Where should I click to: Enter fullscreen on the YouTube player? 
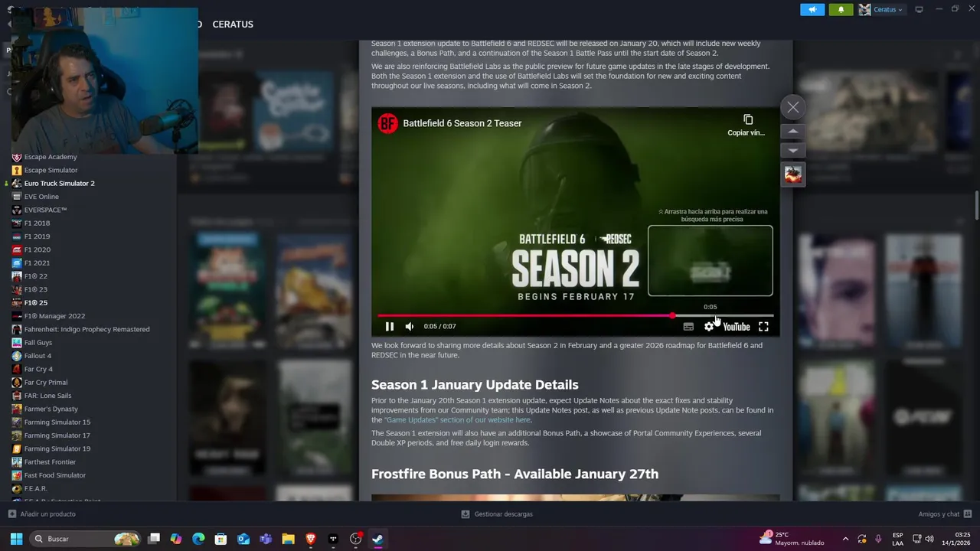click(x=763, y=327)
